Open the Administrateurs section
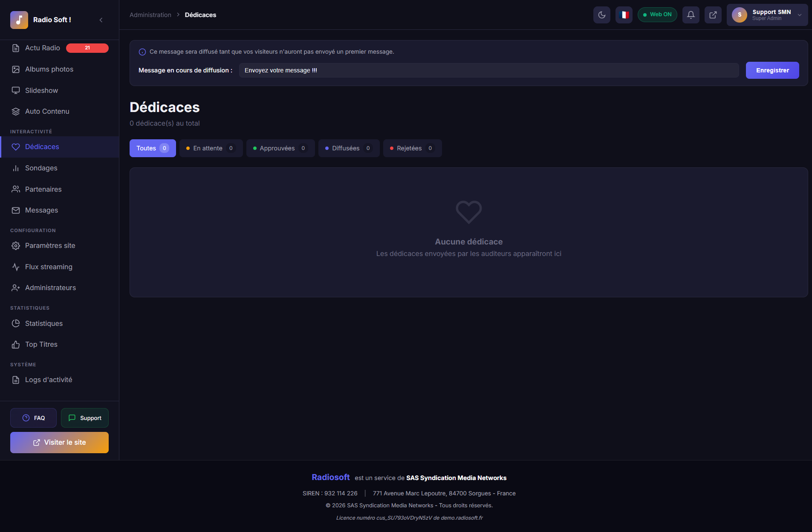Screen dimensions: 812x532 pos(50,288)
